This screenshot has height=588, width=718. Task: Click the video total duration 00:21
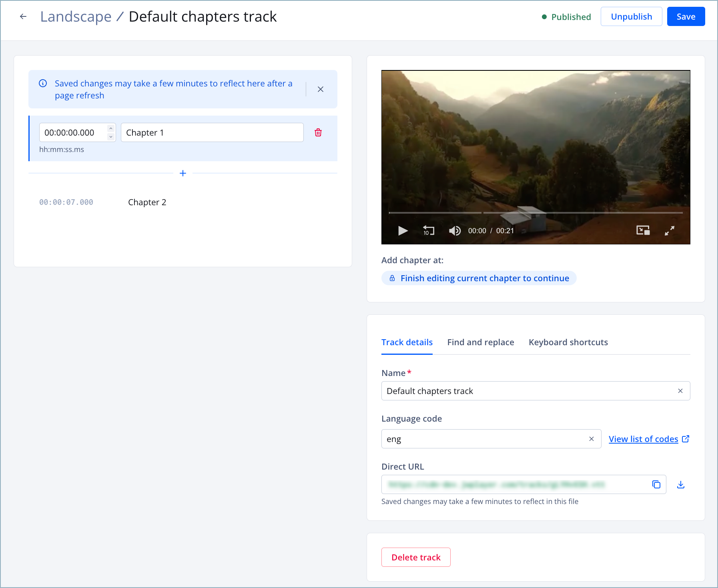505,231
